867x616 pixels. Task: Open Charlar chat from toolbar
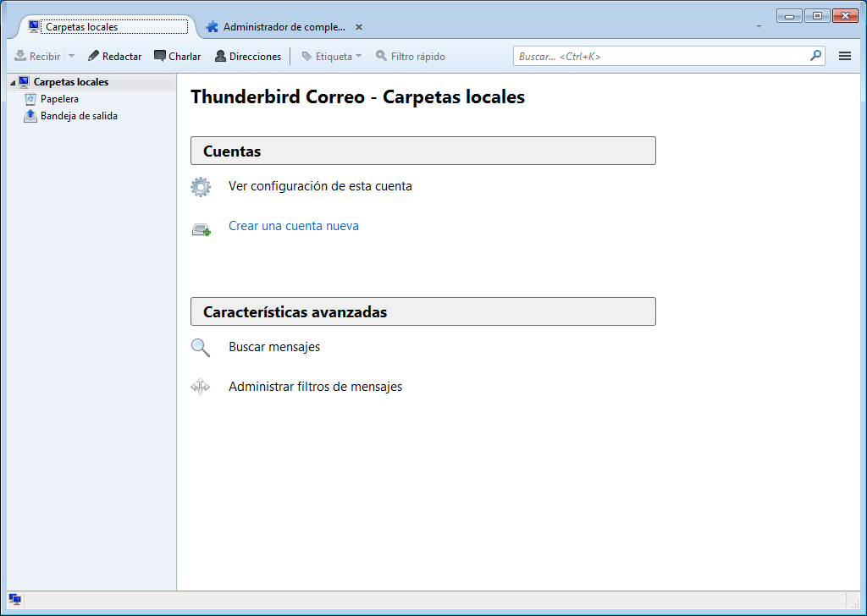[x=178, y=57]
